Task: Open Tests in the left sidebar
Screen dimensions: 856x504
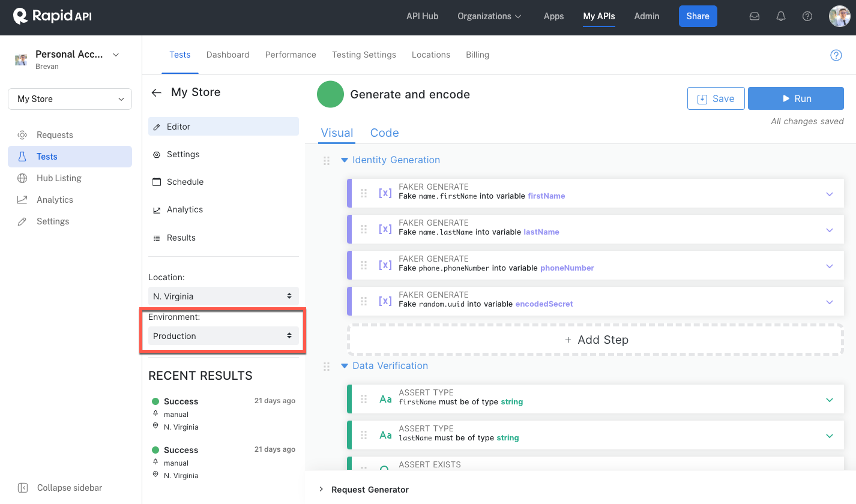Action: point(70,157)
